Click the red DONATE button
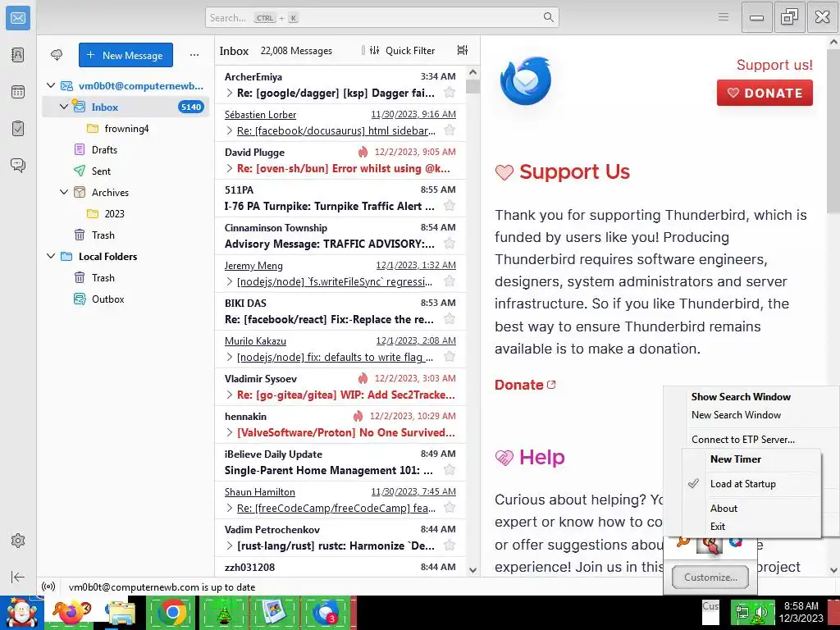This screenshot has width=840, height=630. [765, 93]
